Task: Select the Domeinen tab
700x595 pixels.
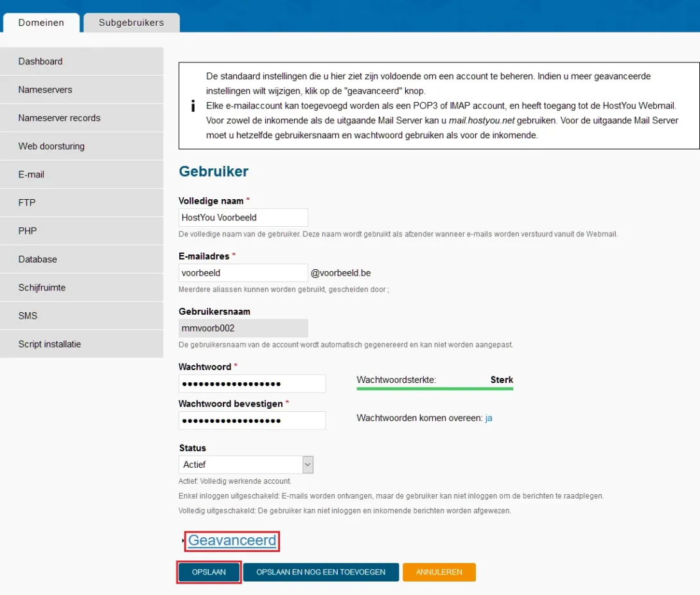Action: [41, 22]
